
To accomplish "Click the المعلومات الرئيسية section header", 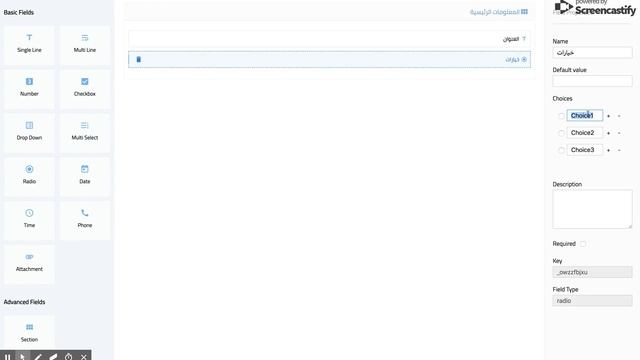I will click(498, 12).
